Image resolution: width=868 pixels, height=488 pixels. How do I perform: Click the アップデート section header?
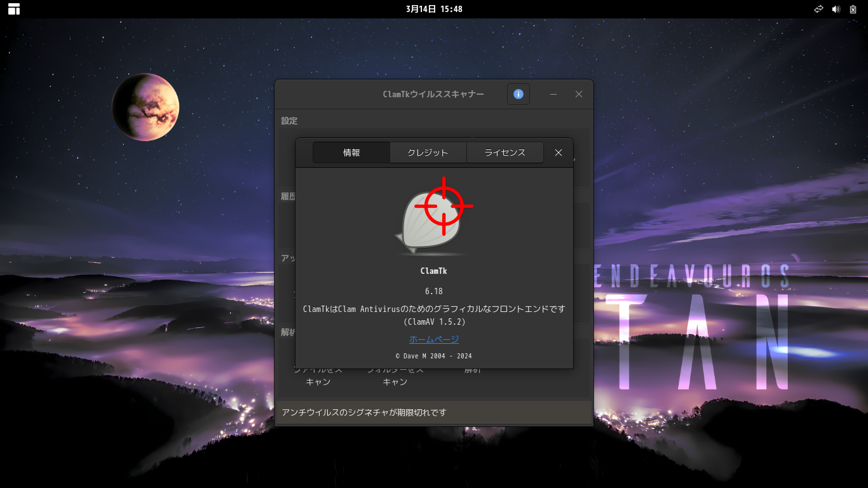coord(289,257)
